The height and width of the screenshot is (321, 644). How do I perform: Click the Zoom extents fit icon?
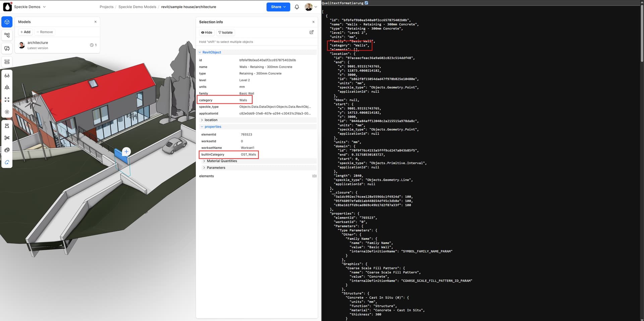coord(7,100)
